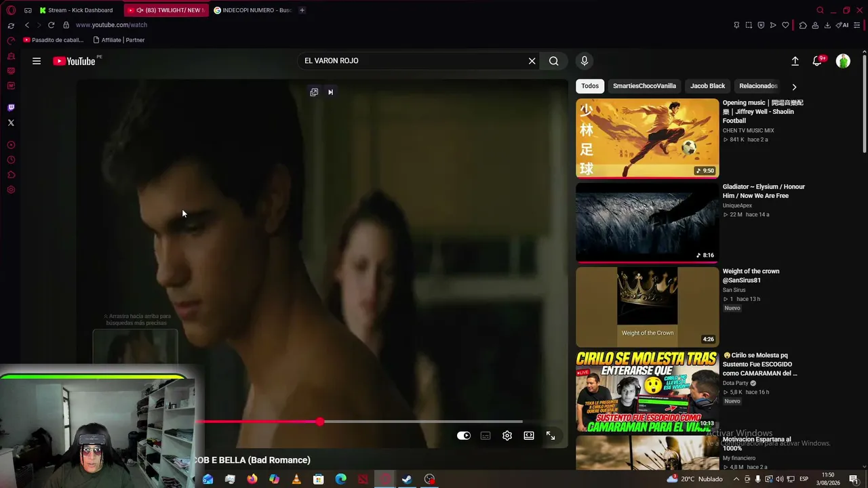Open the Microsoft Store taskbar icon
868x488 pixels.
click(318, 479)
